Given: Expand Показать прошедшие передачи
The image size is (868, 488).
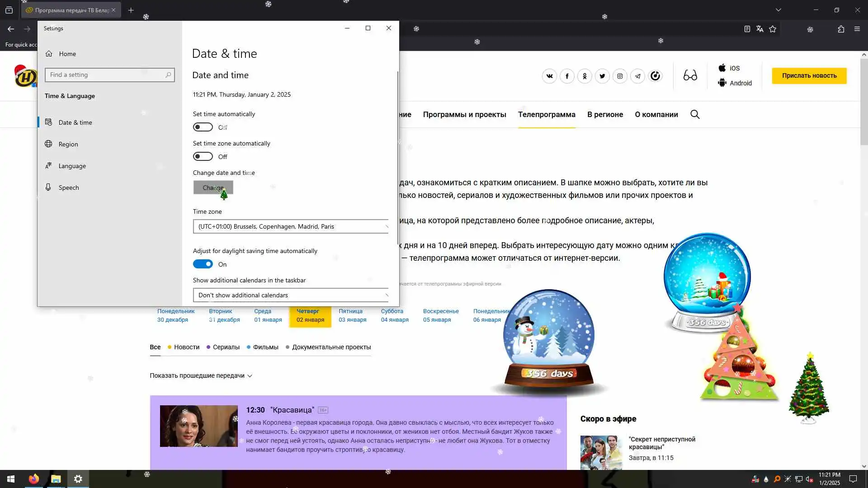Looking at the screenshot, I should (x=201, y=375).
